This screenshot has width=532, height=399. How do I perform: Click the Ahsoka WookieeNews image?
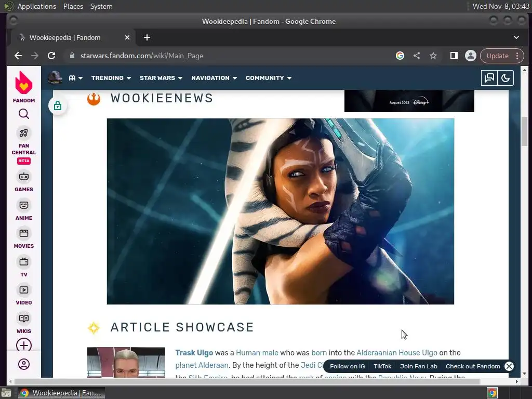click(x=280, y=211)
